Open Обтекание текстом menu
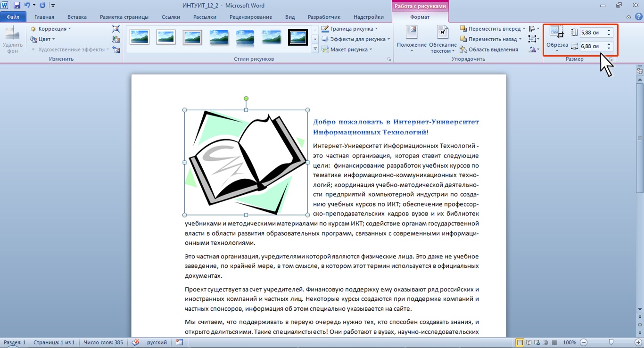Image resolution: width=644 pixels, height=348 pixels. (443, 39)
